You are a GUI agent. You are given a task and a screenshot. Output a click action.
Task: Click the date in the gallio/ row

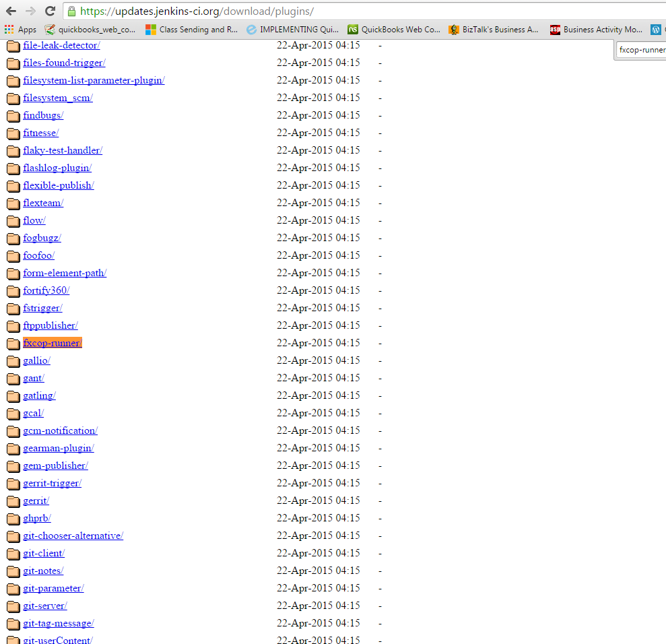click(319, 360)
